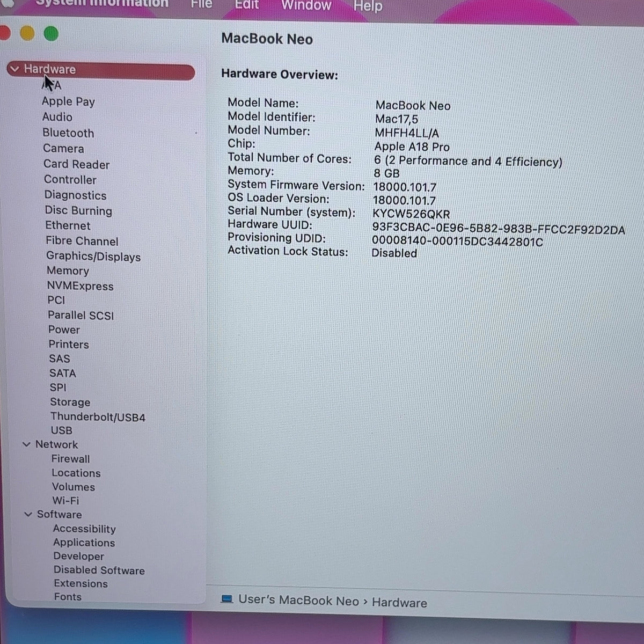
Task: Open the Edit menu
Action: click(x=247, y=5)
